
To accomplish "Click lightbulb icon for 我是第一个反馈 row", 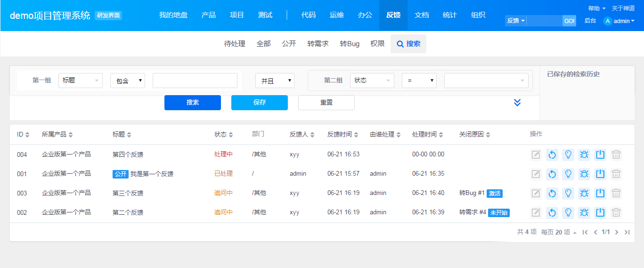I will 568,174.
